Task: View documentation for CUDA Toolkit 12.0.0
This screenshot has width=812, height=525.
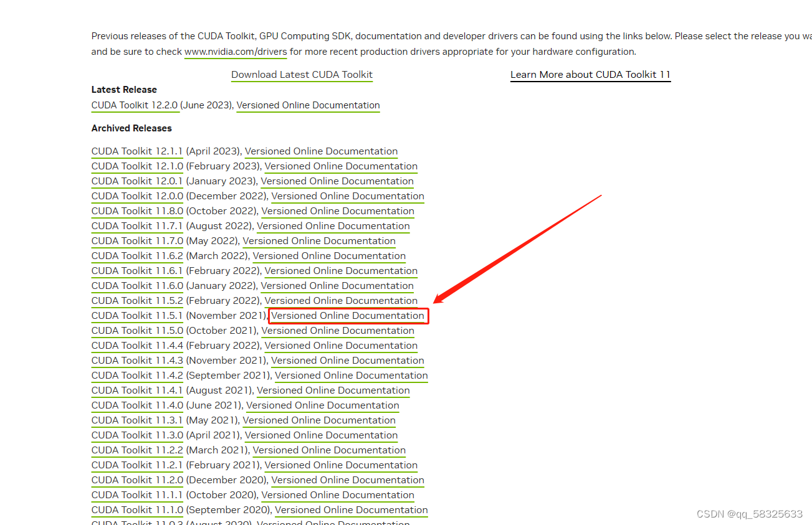Action: click(348, 196)
